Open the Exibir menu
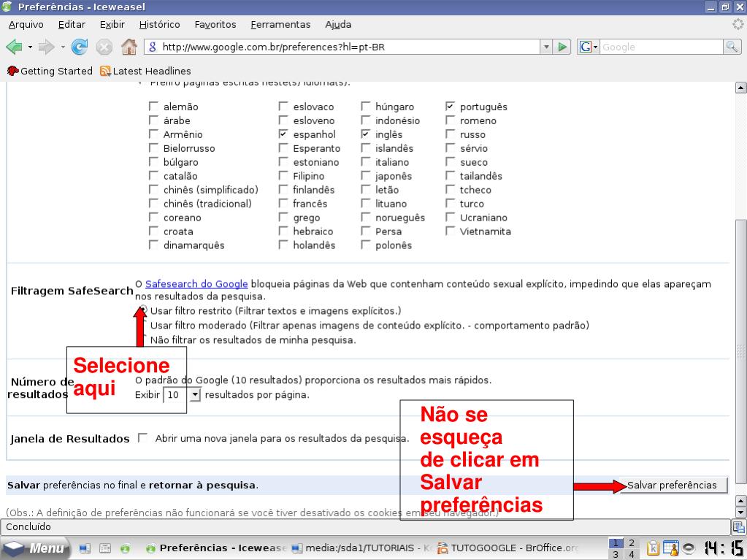Image resolution: width=747 pixels, height=560 pixels. (112, 24)
